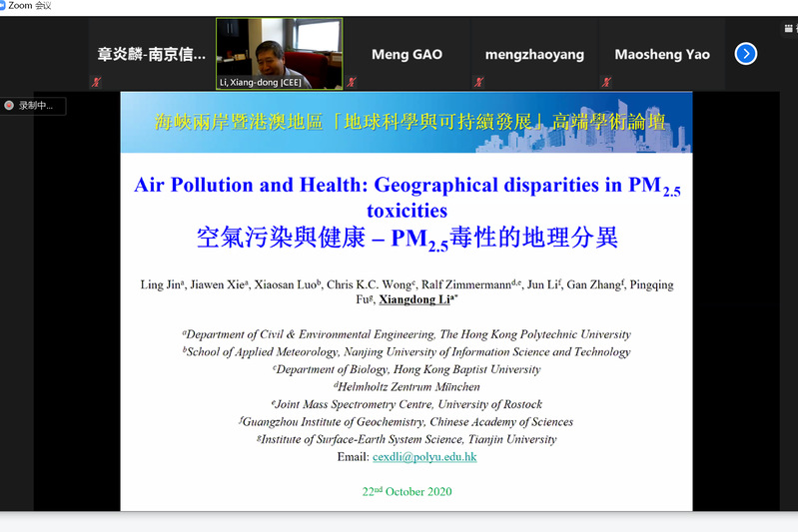This screenshot has width=798, height=532.
Task: Click the underlined Xiangdong Li author name
Action: [x=415, y=299]
